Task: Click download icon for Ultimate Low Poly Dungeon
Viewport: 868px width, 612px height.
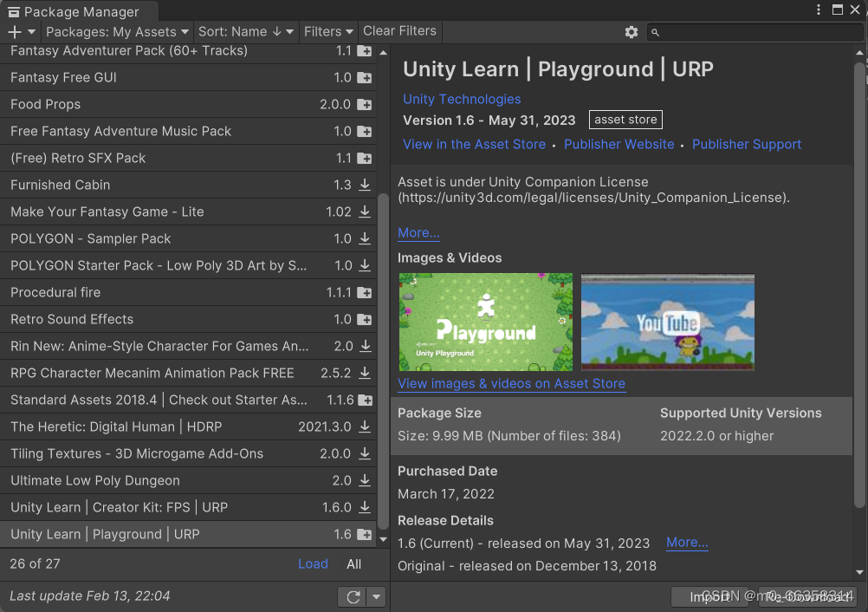Action: (x=364, y=480)
